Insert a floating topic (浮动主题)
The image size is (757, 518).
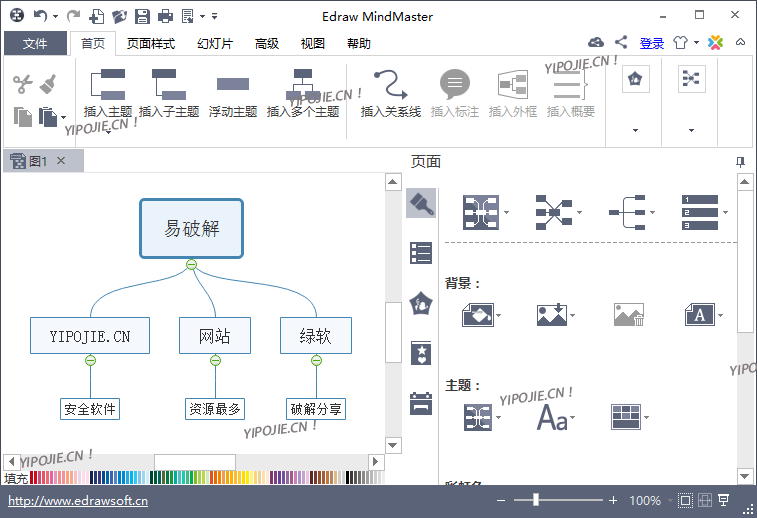pos(232,84)
